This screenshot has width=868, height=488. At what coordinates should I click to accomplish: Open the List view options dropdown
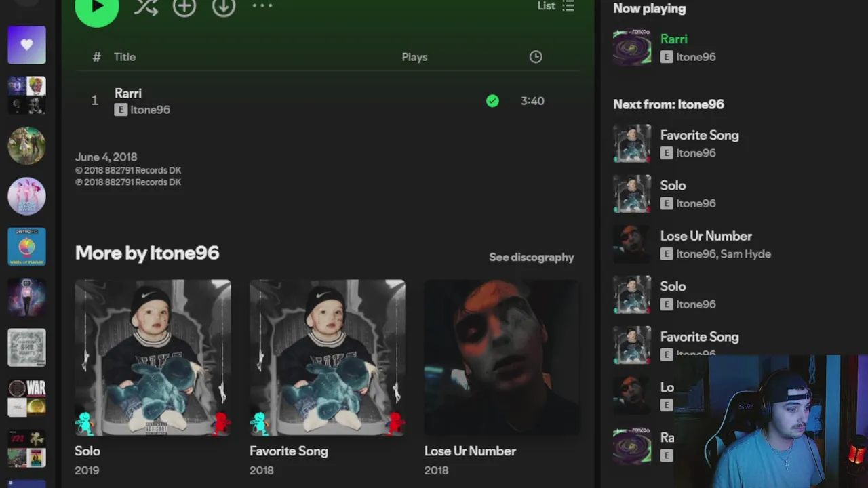(556, 6)
